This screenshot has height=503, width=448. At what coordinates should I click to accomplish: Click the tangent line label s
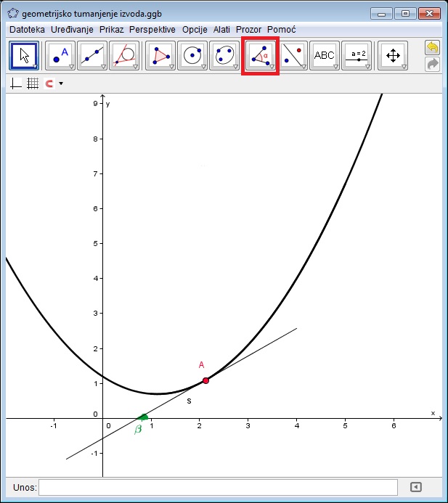point(189,401)
